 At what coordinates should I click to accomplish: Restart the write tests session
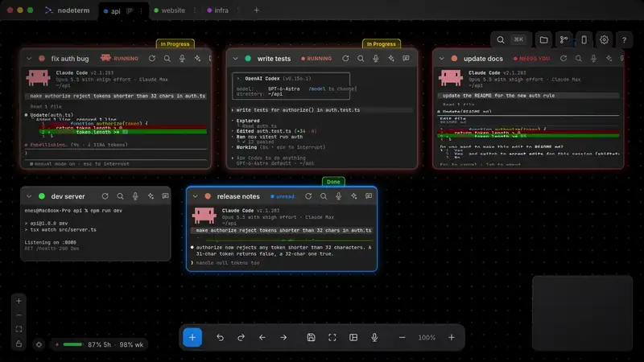(345, 59)
